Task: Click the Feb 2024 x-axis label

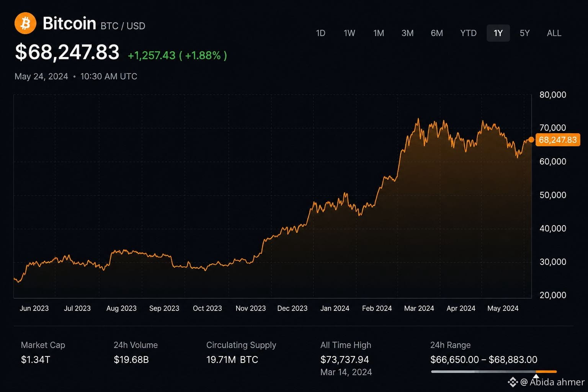Action: (377, 309)
